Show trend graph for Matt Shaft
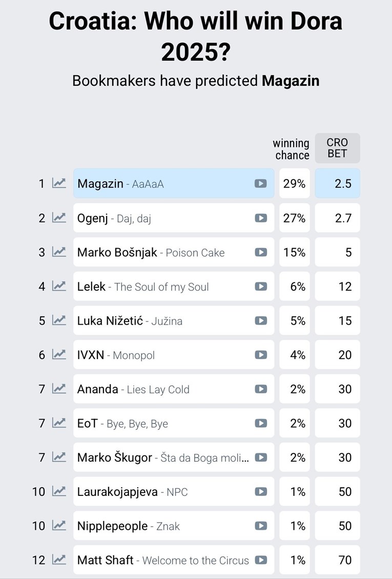 tap(59, 560)
